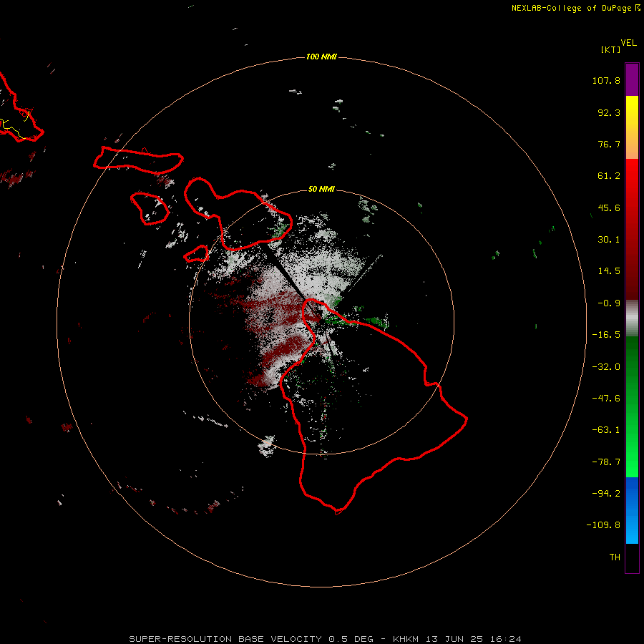Click the Super-Resolution Base Velocity caption text
The image size is (644, 644).
[326, 639]
